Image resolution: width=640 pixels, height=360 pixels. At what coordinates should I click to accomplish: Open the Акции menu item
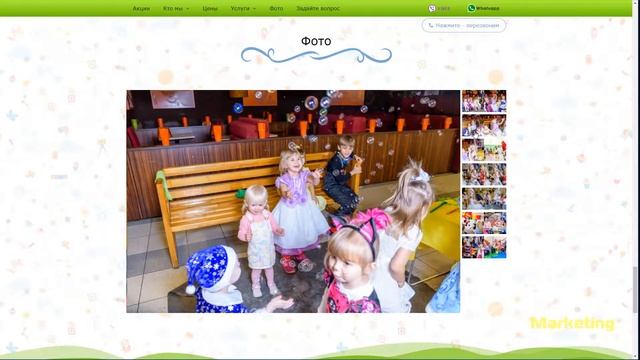(x=141, y=9)
